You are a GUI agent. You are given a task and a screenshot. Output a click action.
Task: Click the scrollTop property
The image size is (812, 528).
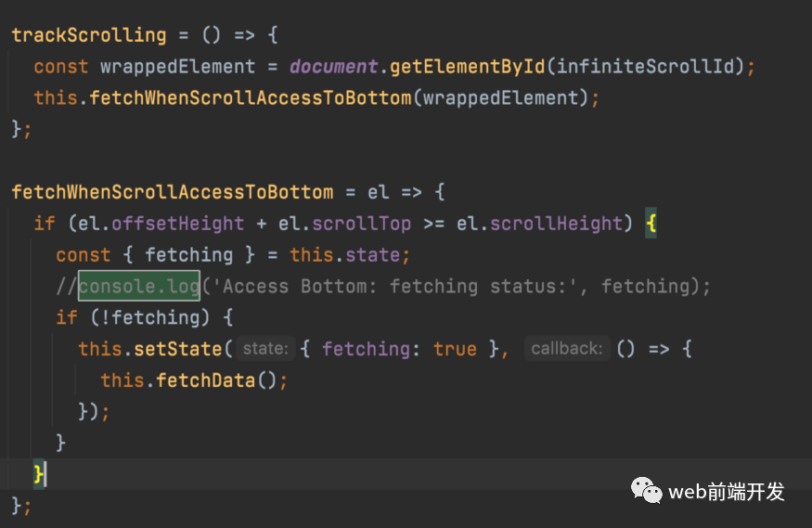click(x=362, y=224)
